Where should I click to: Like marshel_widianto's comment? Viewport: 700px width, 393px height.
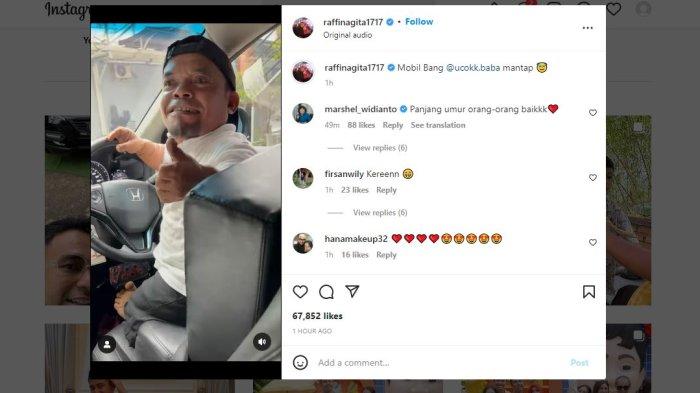tap(592, 113)
